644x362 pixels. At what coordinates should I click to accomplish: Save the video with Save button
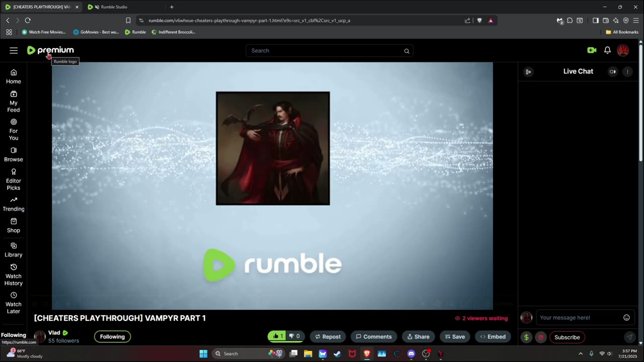(x=455, y=337)
